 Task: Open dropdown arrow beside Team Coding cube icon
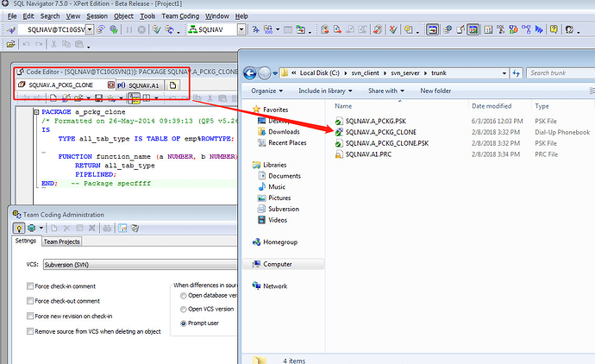41,228
